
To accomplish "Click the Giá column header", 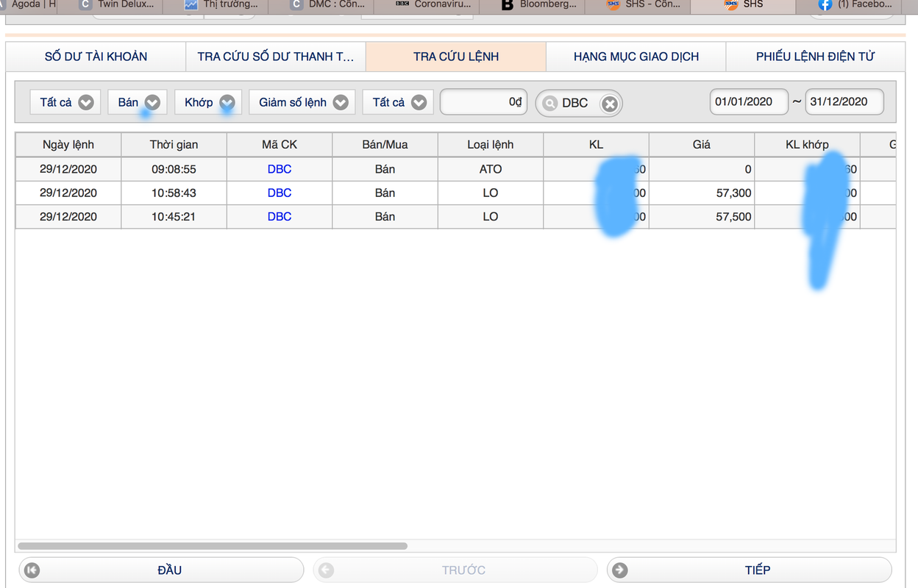I will tap(702, 145).
